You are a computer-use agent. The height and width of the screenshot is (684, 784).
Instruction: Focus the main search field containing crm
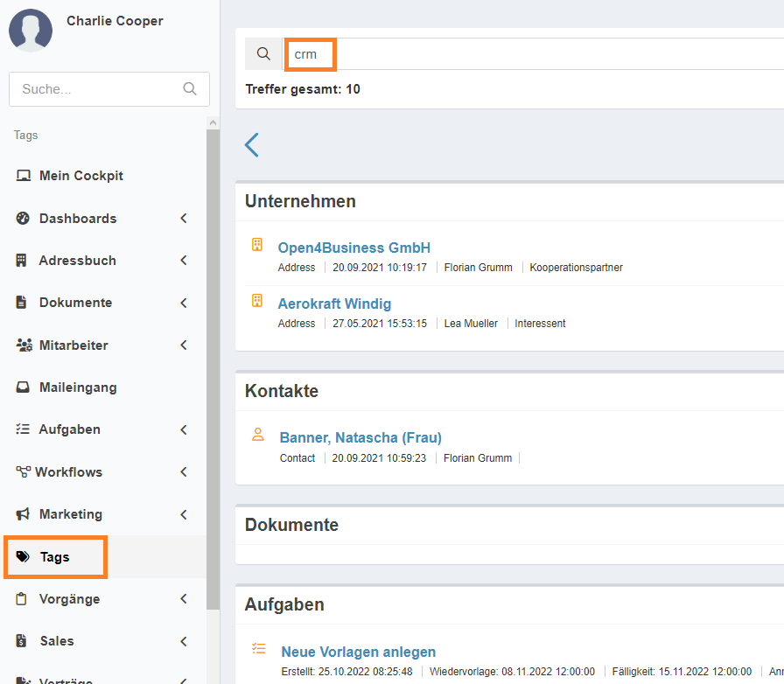click(525, 54)
